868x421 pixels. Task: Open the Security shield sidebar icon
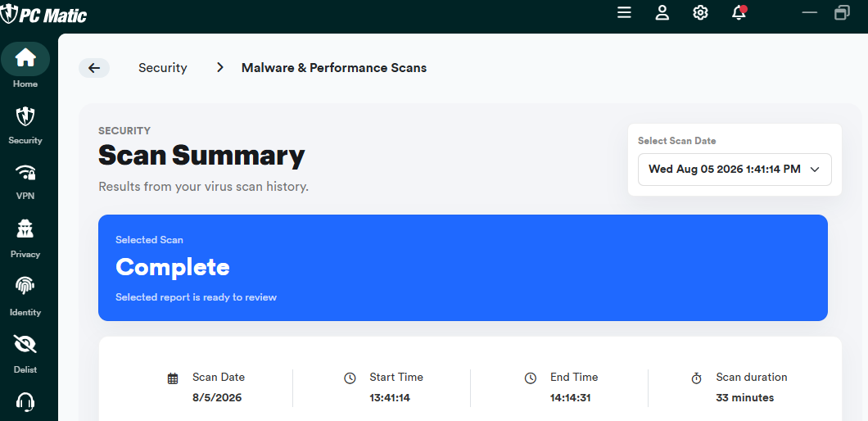(x=25, y=116)
